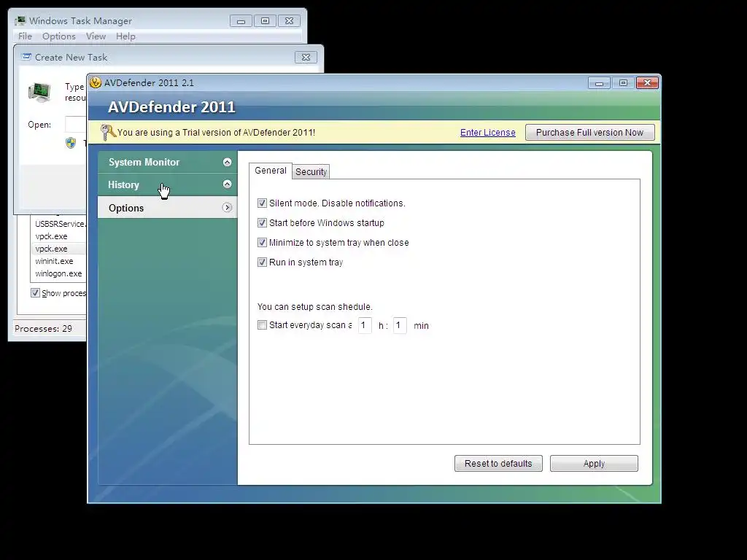Open Options menu in Task Manager
This screenshot has width=747, height=560.
click(58, 36)
